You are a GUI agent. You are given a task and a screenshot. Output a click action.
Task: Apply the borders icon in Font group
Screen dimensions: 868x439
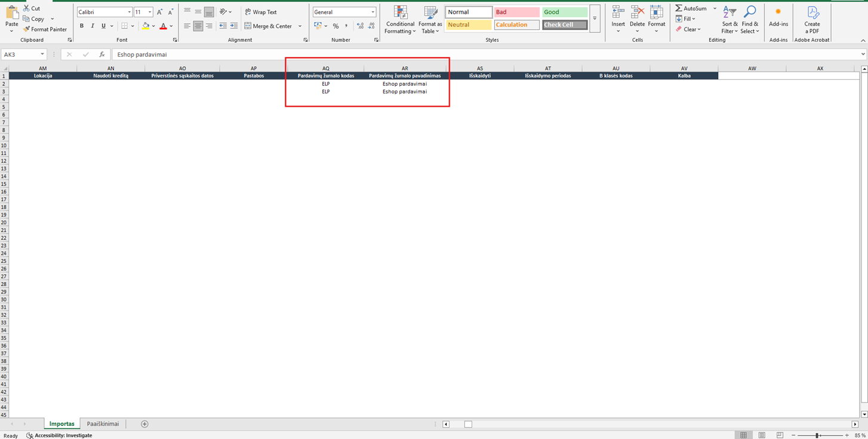124,26
